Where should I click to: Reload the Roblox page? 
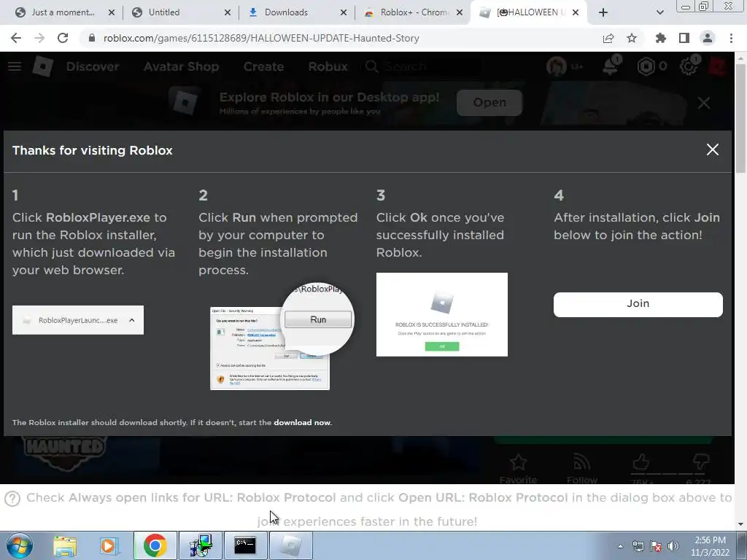tap(63, 38)
